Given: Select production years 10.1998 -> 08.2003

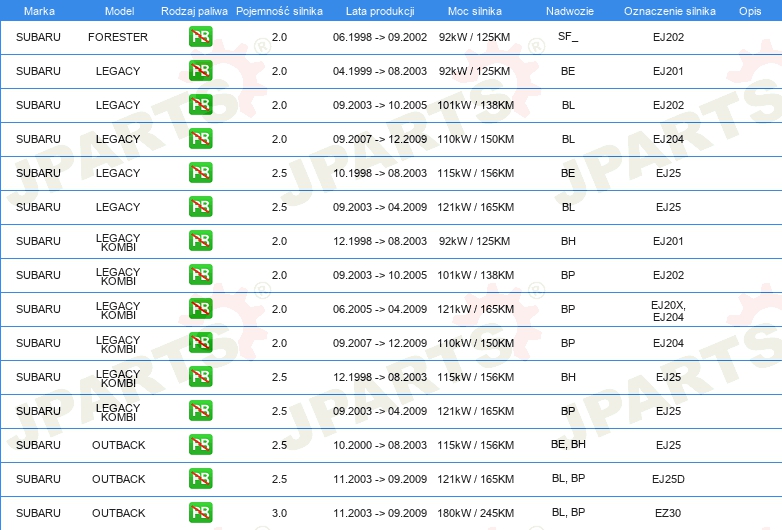Looking at the screenshot, I should point(380,173).
